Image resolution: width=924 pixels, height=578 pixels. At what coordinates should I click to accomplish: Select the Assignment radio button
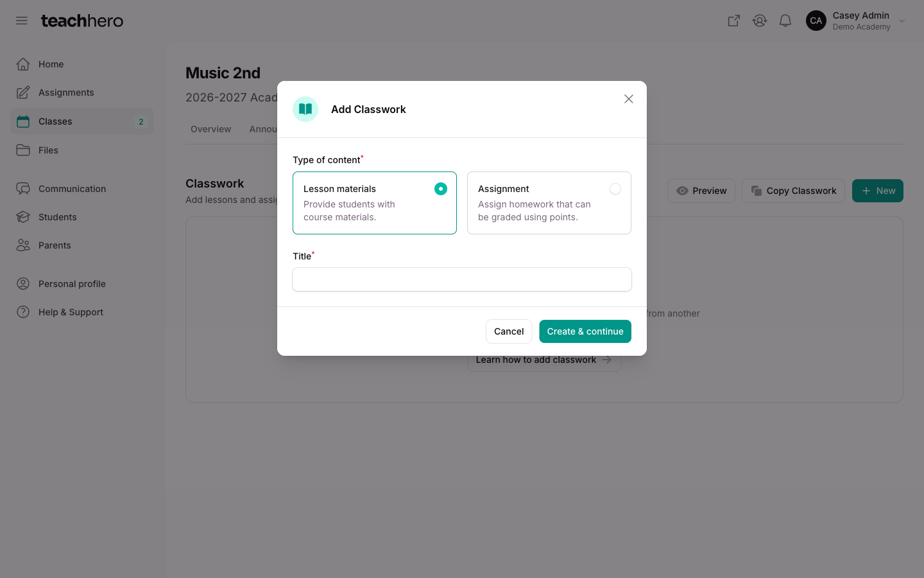pyautogui.click(x=615, y=189)
